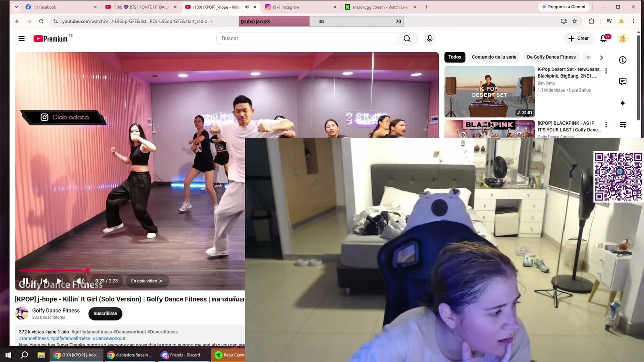Skip to next video in player
644x362 pixels.
[60, 281]
